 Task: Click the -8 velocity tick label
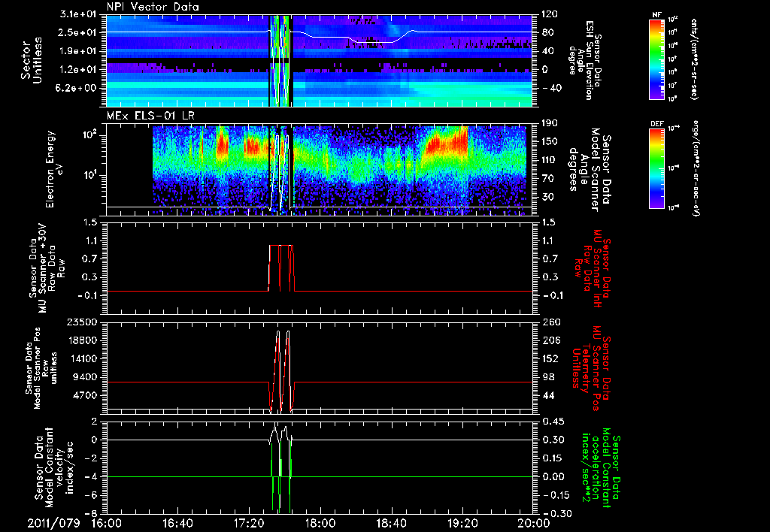[91, 514]
